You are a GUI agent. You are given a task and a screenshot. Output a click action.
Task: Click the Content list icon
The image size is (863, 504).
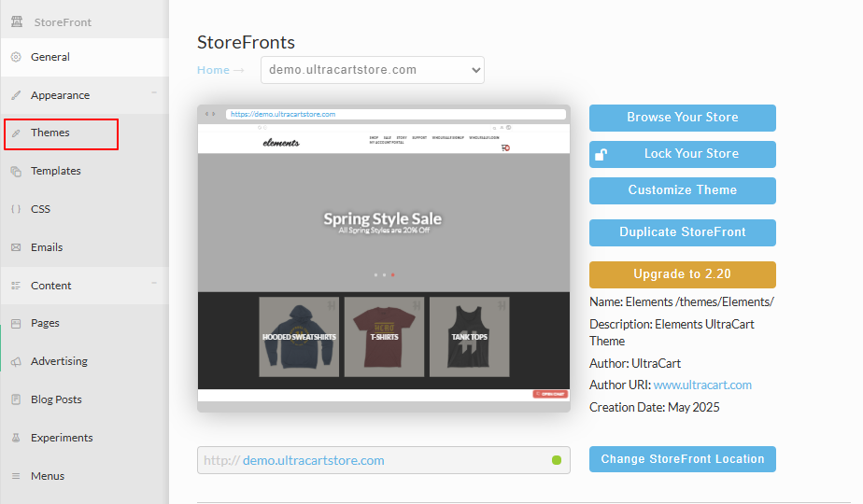pyautogui.click(x=16, y=286)
